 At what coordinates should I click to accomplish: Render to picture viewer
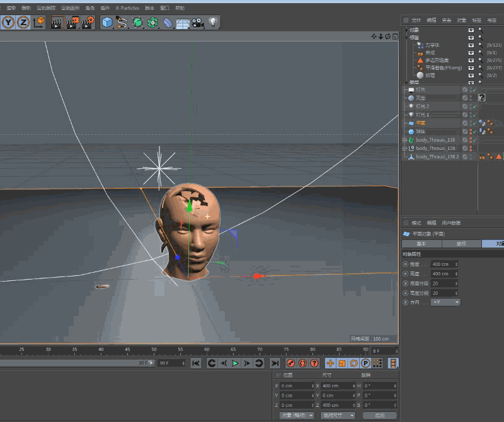click(x=72, y=23)
